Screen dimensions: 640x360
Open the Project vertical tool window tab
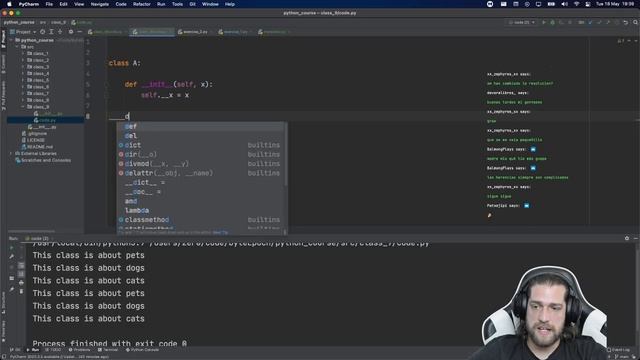[x=3, y=40]
